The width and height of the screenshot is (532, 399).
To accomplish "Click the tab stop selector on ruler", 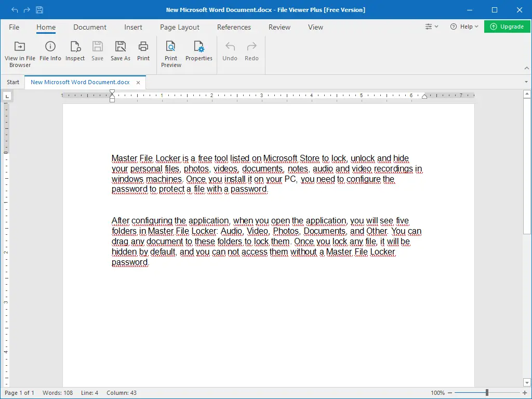I will 7,96.
